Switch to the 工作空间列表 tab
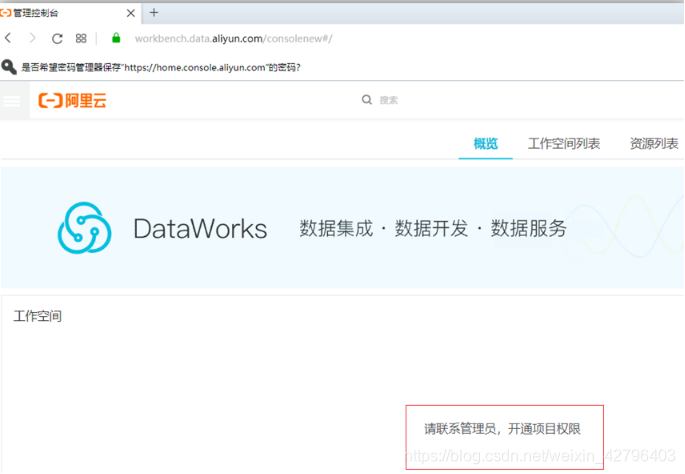Image resolution: width=685 pixels, height=474 pixels. (564, 143)
